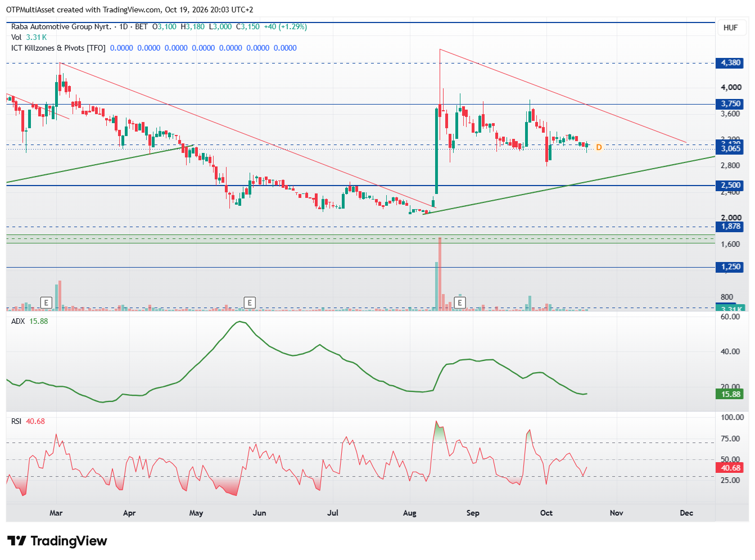The width and height of the screenshot is (755, 560).
Task: Click the 3,065 current price label
Action: click(x=731, y=149)
